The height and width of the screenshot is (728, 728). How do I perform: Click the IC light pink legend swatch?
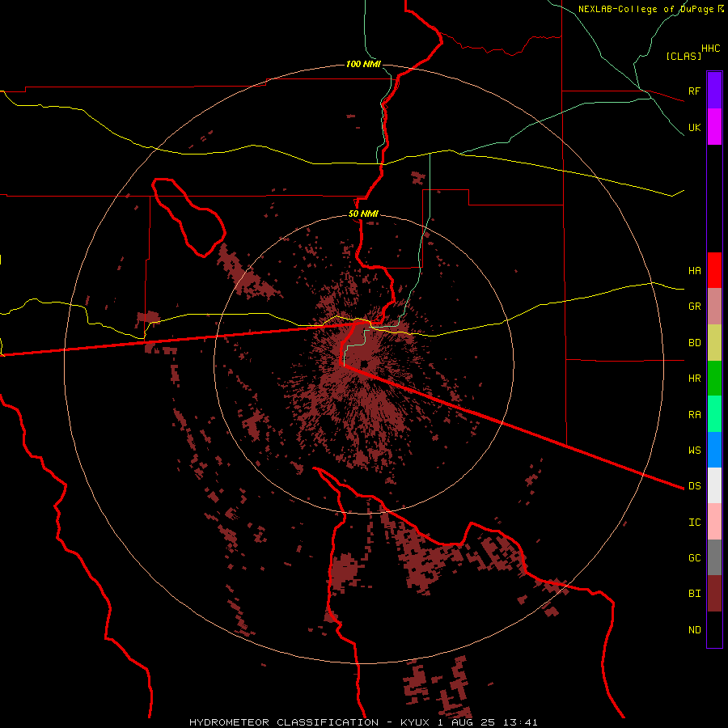click(x=714, y=522)
